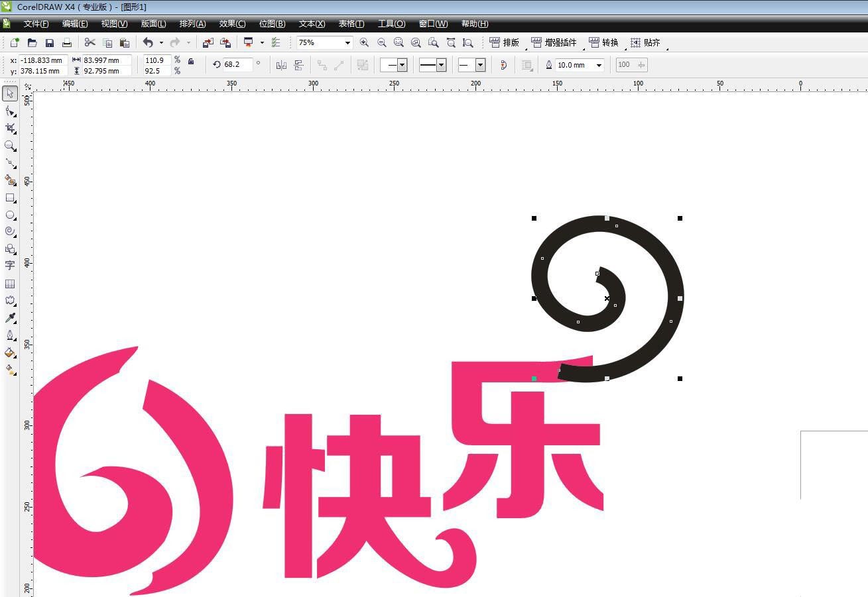Click the horizontal mirror button
Screen dimensions: 868x597
point(282,64)
